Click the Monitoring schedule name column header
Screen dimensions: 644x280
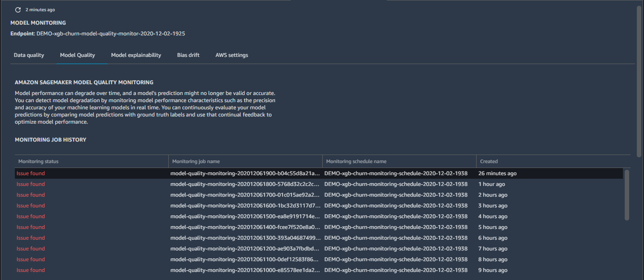click(x=357, y=161)
